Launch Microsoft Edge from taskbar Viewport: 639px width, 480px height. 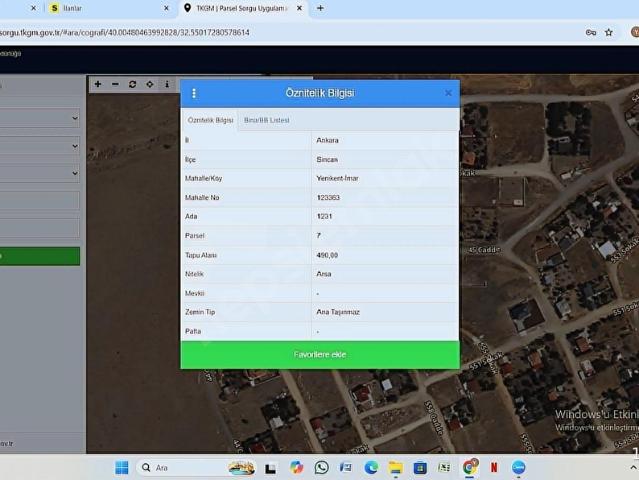click(x=371, y=467)
